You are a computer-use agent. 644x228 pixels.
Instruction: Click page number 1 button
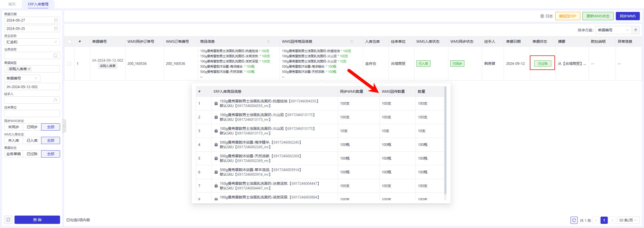coord(604,220)
